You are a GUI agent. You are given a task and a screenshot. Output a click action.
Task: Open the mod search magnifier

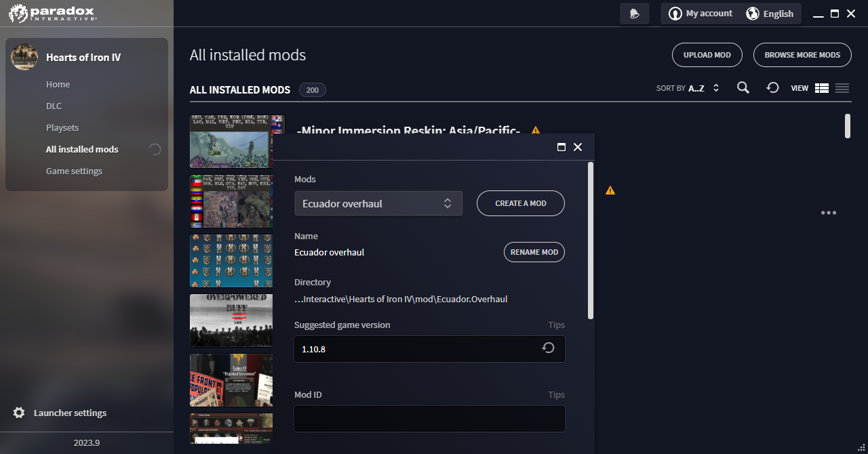tap(743, 87)
